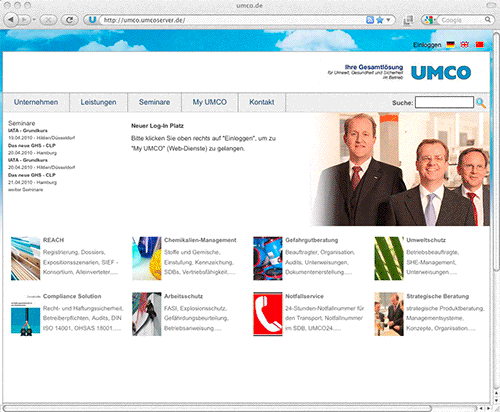Screen dimensions: 500x412
Task: Click the red Notfallservice phone icon
Action: click(268, 314)
